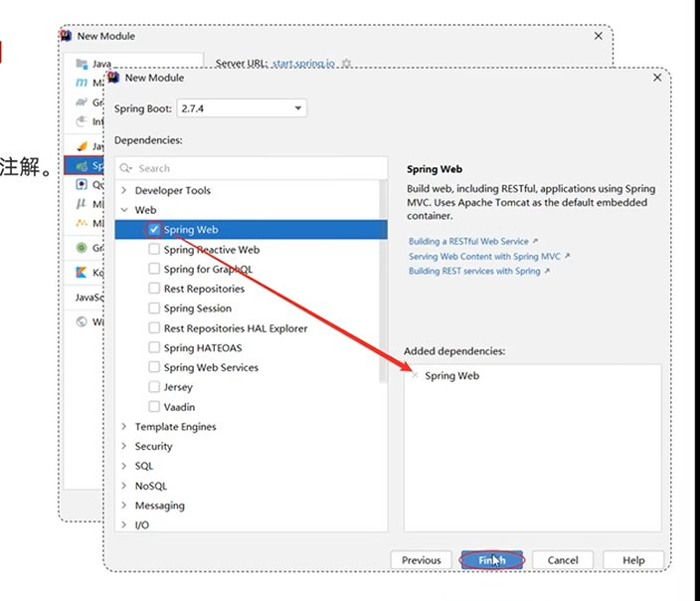Select the Spring Initializr icon in back window

point(82,166)
